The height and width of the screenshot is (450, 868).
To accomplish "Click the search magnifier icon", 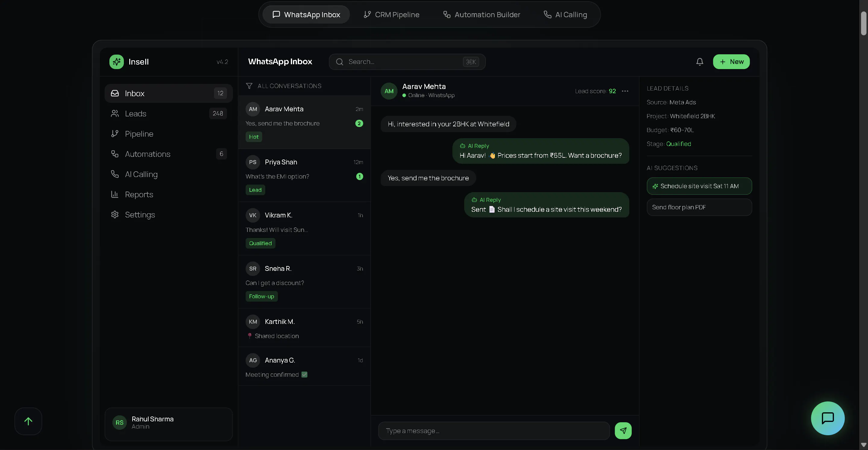I will [340, 62].
